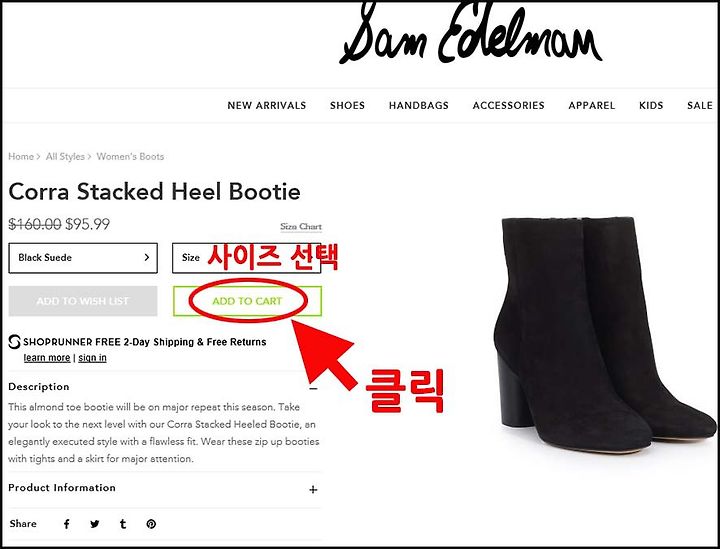Click the black bootie product image
The width and height of the screenshot is (720, 549).
point(605,335)
